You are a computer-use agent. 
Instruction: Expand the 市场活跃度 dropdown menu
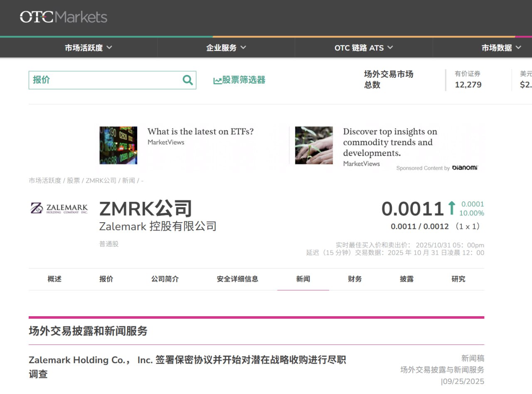coord(89,48)
